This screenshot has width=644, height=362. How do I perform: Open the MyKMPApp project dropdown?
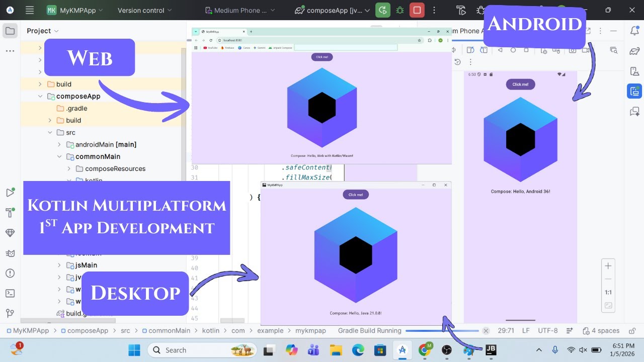pos(75,10)
